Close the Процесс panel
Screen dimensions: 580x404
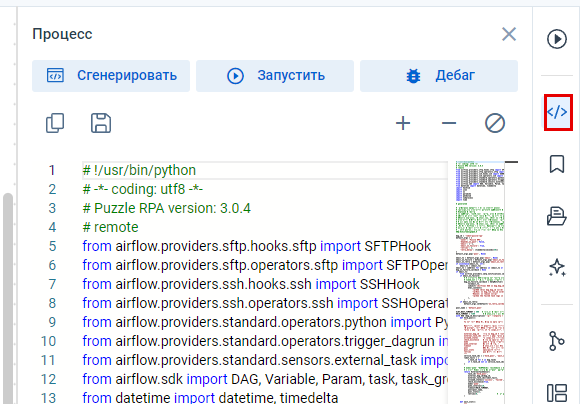point(509,34)
